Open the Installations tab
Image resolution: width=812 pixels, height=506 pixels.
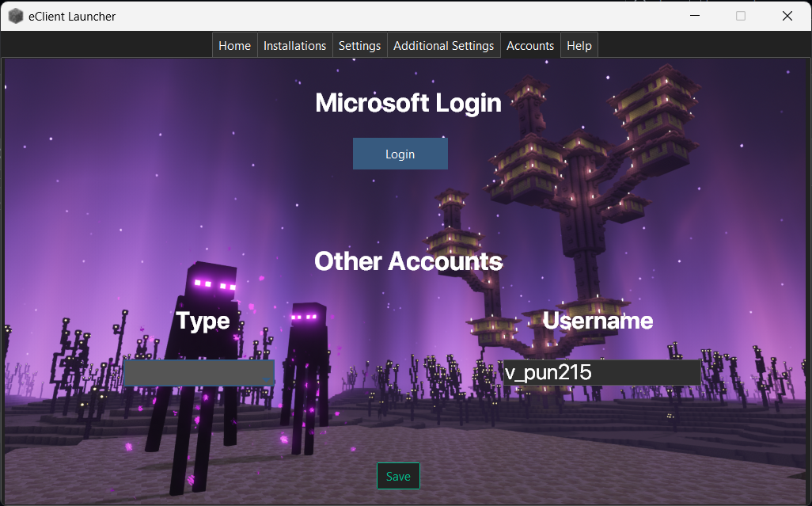point(294,45)
